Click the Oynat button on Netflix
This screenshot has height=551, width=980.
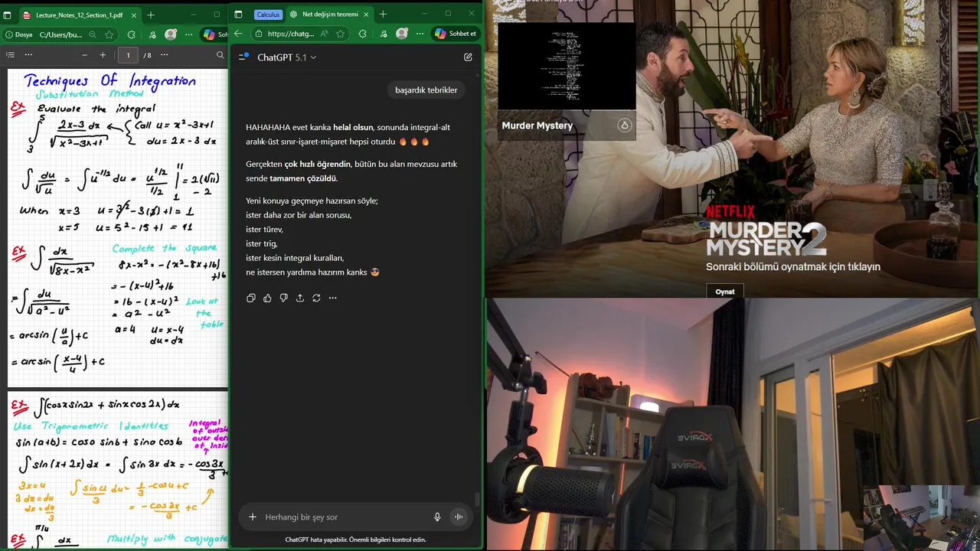point(725,292)
